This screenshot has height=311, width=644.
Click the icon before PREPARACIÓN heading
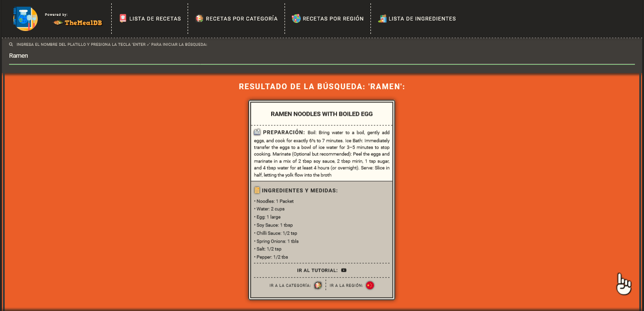pyautogui.click(x=256, y=132)
